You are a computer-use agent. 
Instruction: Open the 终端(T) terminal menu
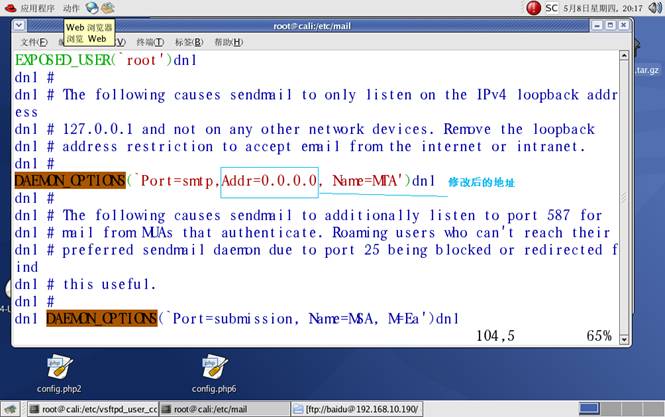(150, 42)
